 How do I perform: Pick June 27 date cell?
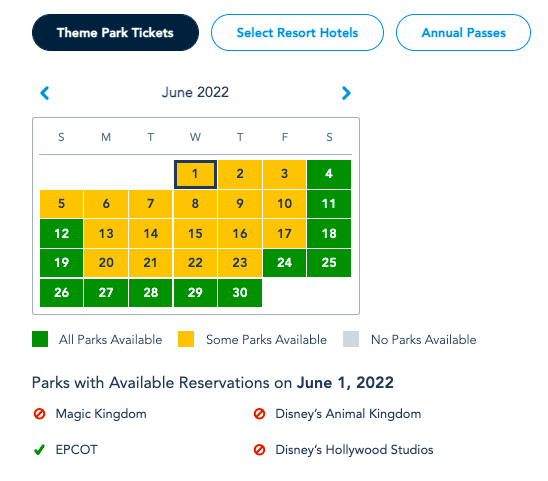click(x=106, y=293)
